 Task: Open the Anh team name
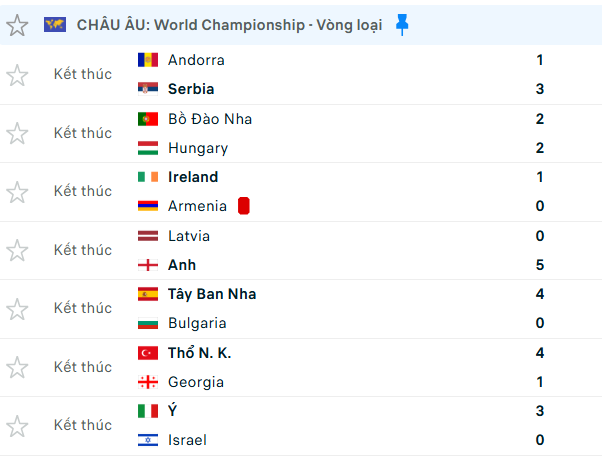coord(182,265)
